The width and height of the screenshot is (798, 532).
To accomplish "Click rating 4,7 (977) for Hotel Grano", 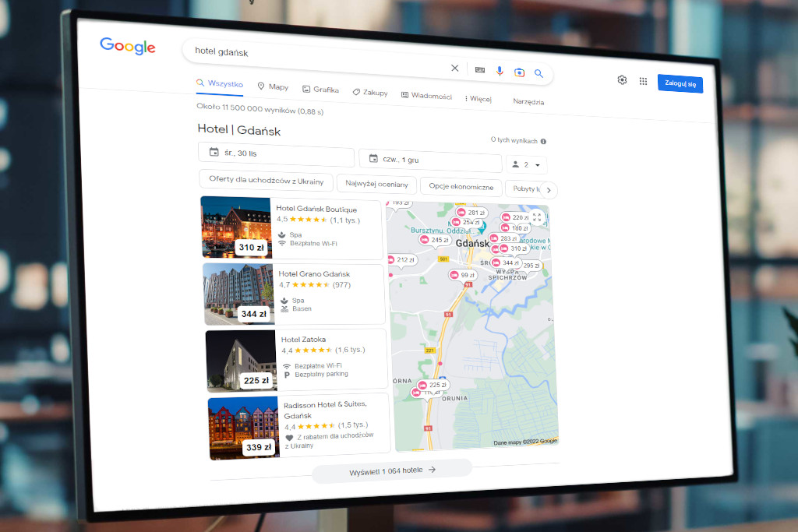I will pyautogui.click(x=315, y=285).
